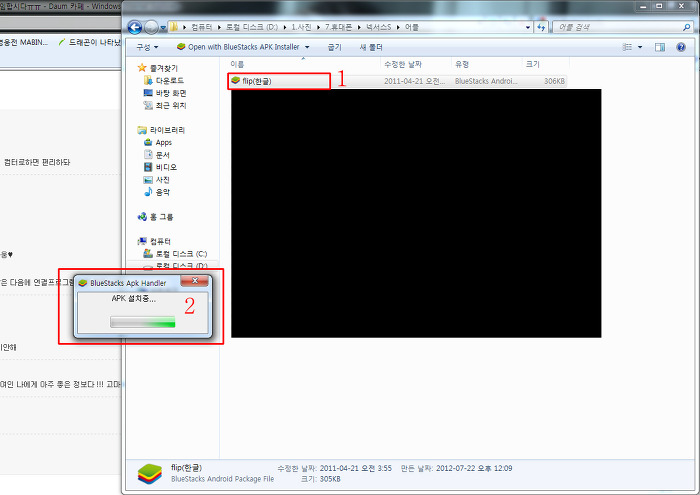
Task: Select 최근 위치 in navigation pane
Action: pyautogui.click(x=171, y=105)
